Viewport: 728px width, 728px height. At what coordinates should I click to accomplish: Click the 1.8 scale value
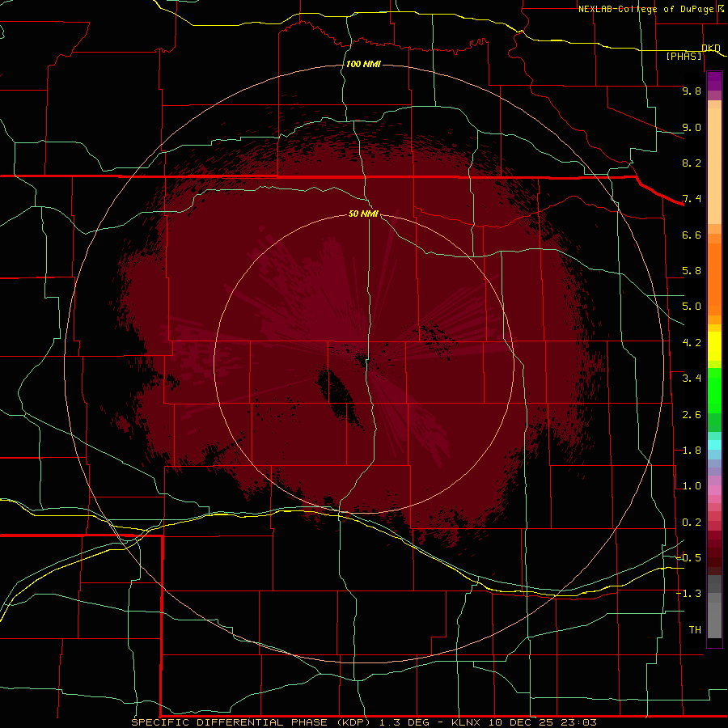pos(692,451)
